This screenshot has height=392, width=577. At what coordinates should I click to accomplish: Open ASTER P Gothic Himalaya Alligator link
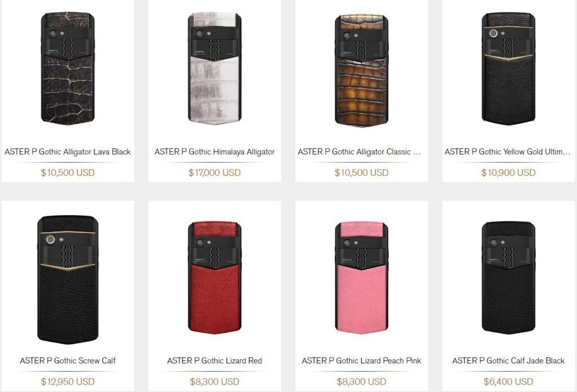tap(215, 152)
